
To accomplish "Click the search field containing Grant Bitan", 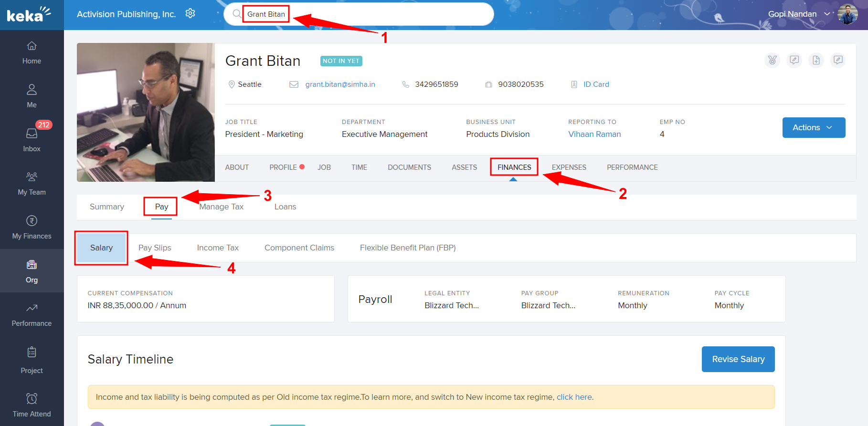I will [358, 14].
